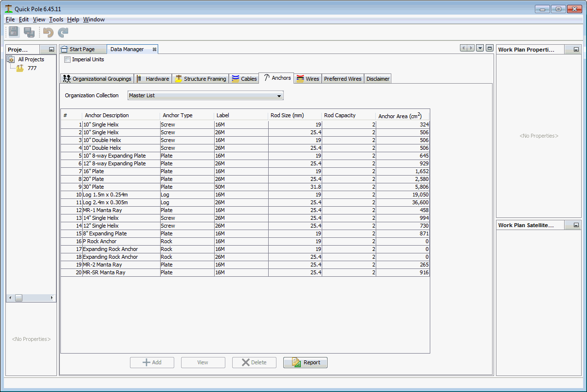Image resolution: width=587 pixels, height=392 pixels.
Task: Open the Wires tab
Action: (x=308, y=79)
